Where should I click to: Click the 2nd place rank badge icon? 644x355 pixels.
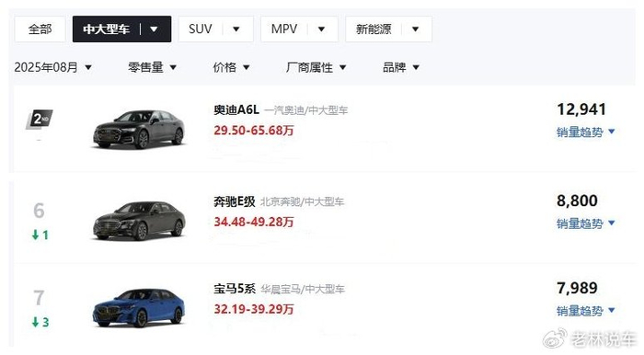point(40,120)
